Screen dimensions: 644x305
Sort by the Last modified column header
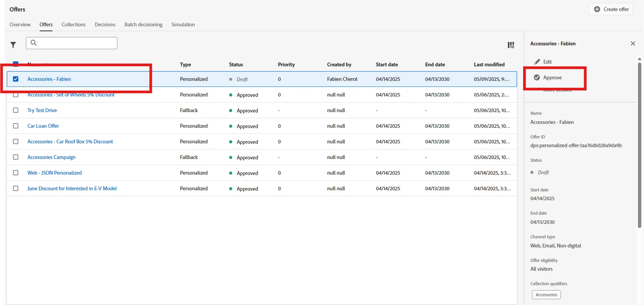489,64
